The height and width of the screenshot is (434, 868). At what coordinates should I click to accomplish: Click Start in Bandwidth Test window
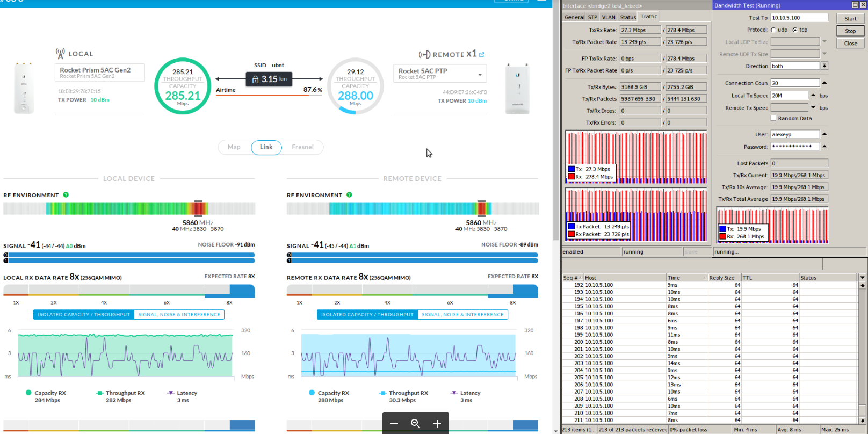[x=850, y=19]
